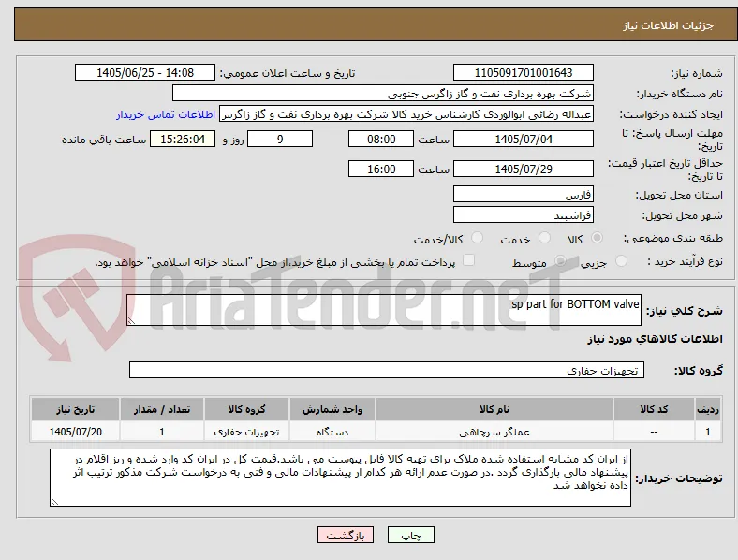Click the response deadline date 1405/07/04 field
The image size is (738, 560).
(x=524, y=140)
